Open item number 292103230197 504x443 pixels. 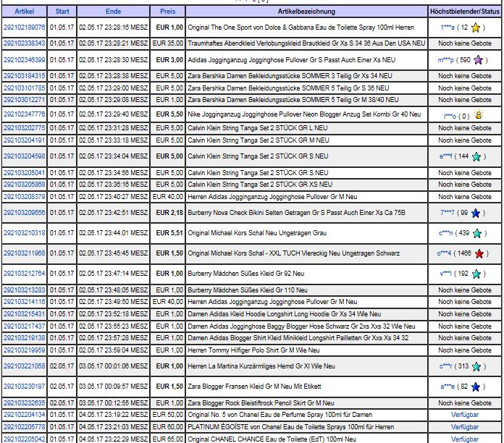(x=25, y=387)
